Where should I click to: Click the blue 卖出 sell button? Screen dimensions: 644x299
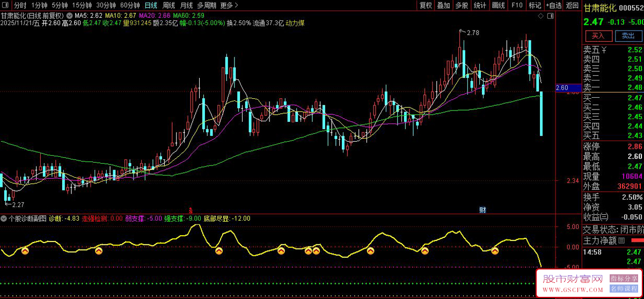tap(628, 36)
